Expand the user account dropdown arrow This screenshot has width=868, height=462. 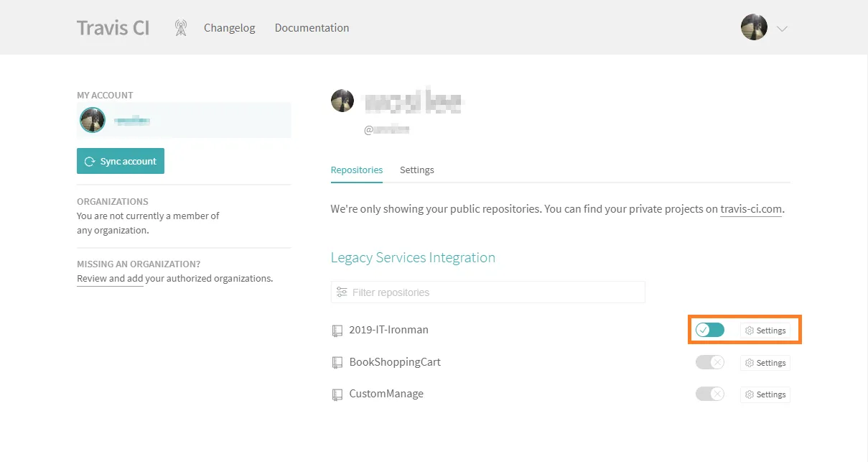click(x=783, y=29)
